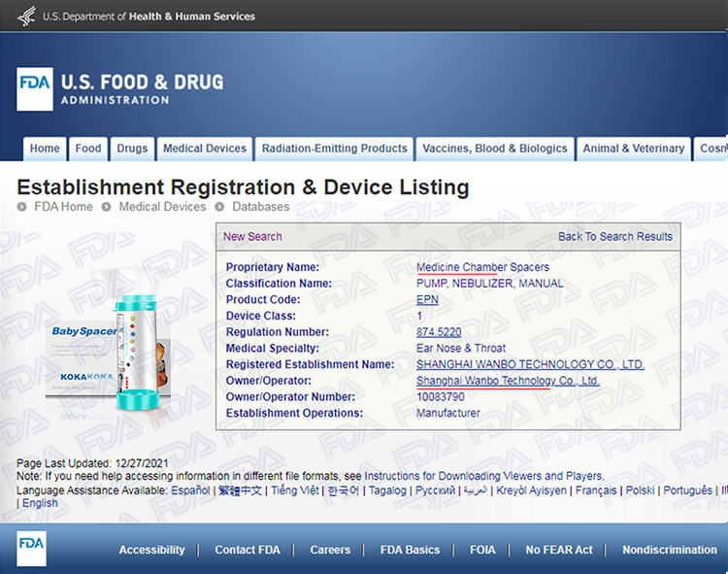
Task: Click the arrow bullet before Medical Devices breadcrumb
Action: pyautogui.click(x=107, y=207)
